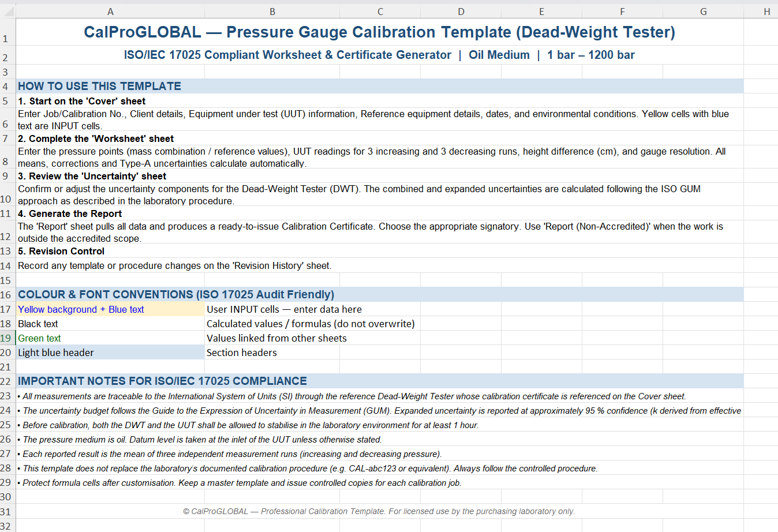Viewport: 778px width, 532px height.
Task: Click 'User INPUT cells — enter data here'
Action: [284, 309]
